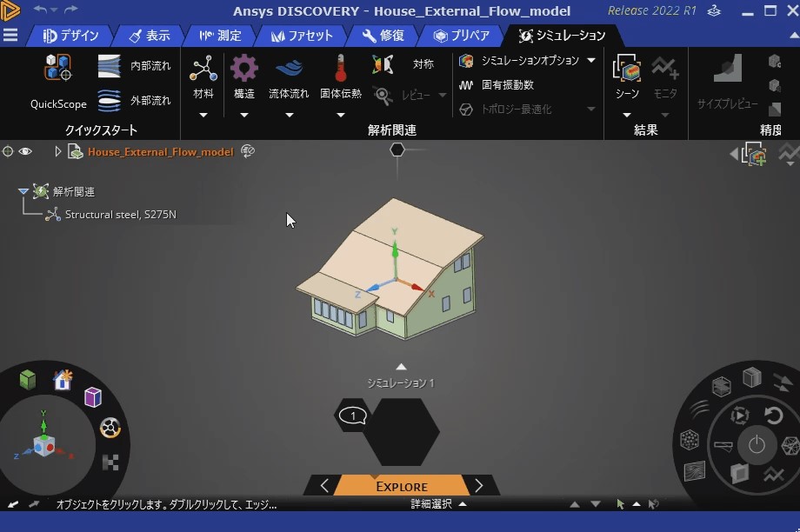Go to next stage with right chevron
Viewport: 800px width, 532px height.
tap(478, 486)
